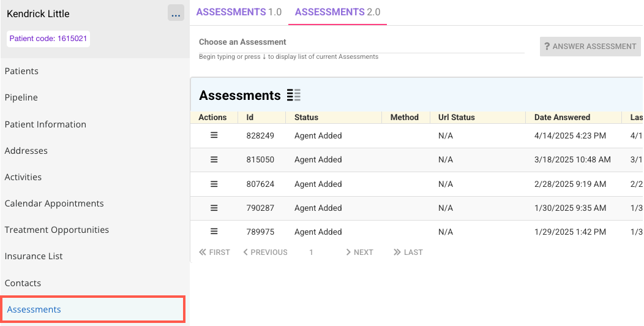Go to Next page of assessments
The image size is (644, 326).
click(x=359, y=252)
